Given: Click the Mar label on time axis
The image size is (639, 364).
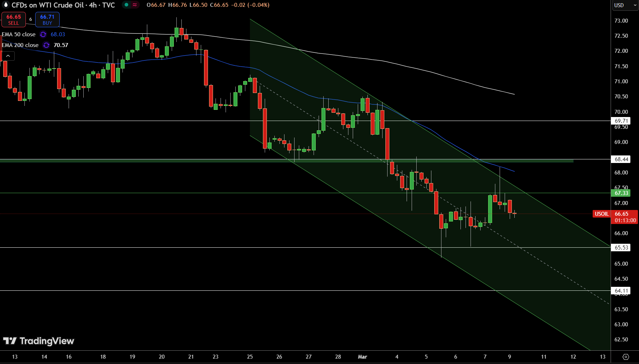Looking at the screenshot, I should point(362,357).
